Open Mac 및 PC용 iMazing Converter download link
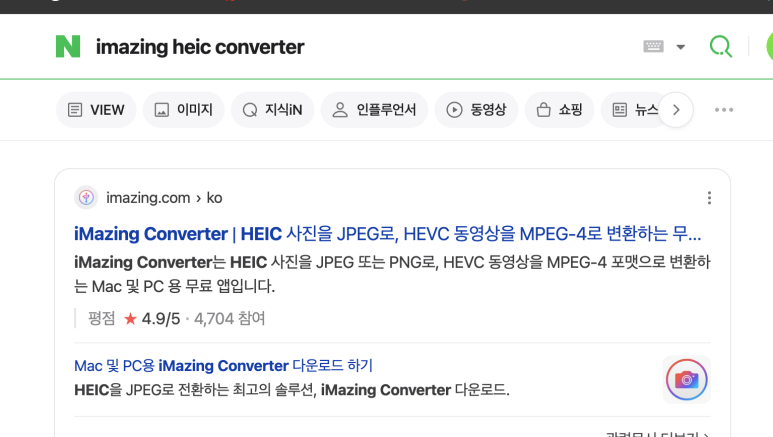This screenshot has height=437, width=773. (x=223, y=365)
